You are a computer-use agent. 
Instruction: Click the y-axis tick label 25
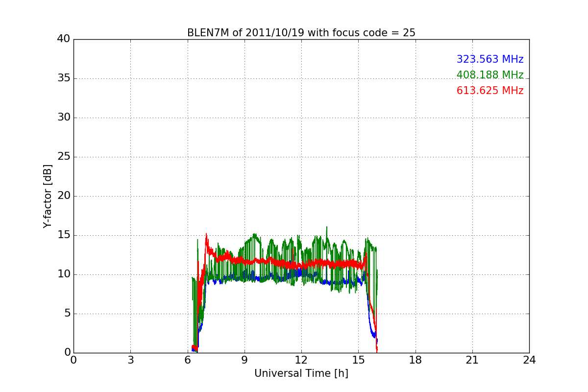pyautogui.click(x=64, y=157)
